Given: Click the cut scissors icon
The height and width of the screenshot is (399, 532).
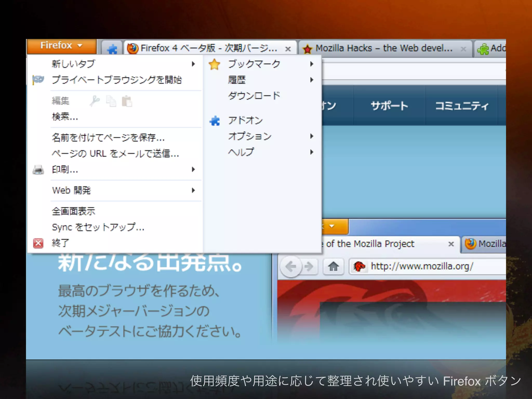Looking at the screenshot, I should [x=95, y=101].
